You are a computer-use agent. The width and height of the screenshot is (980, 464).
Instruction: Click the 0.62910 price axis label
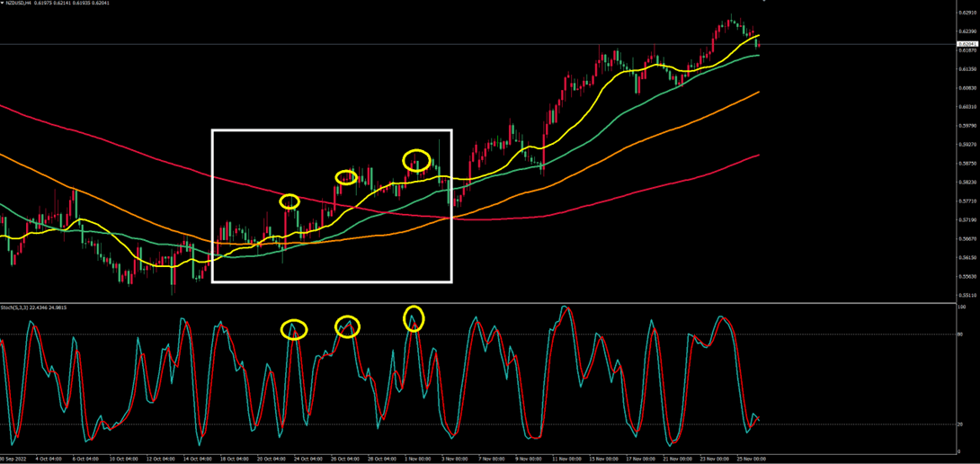coord(967,13)
